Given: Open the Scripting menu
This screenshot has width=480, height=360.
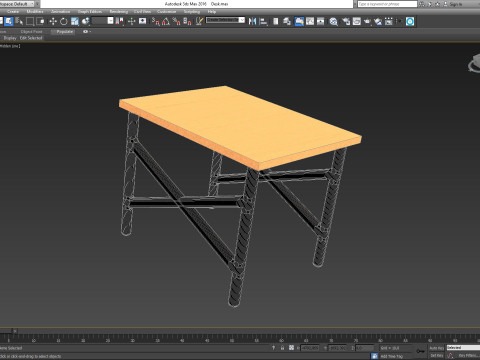Looking at the screenshot, I should pos(192,12).
